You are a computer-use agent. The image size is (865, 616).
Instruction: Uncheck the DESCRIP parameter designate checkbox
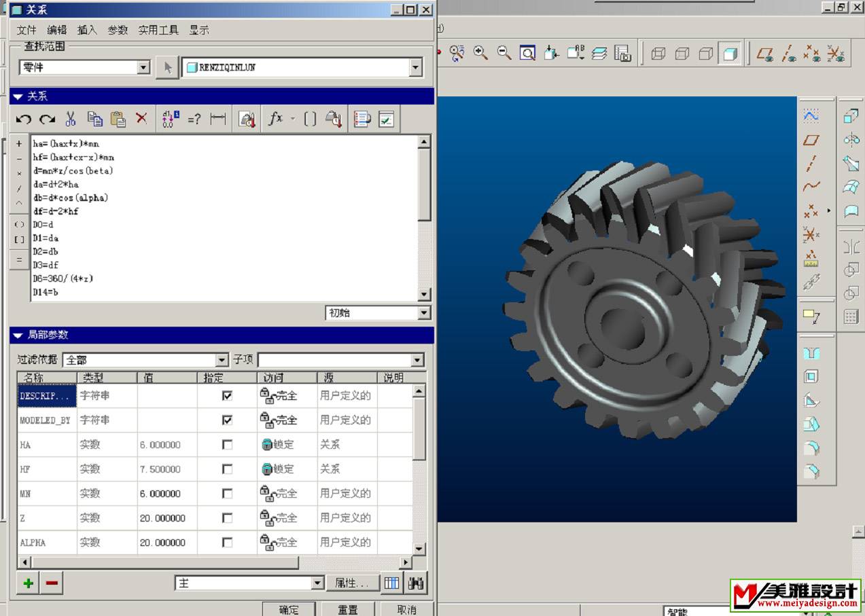pos(227,396)
